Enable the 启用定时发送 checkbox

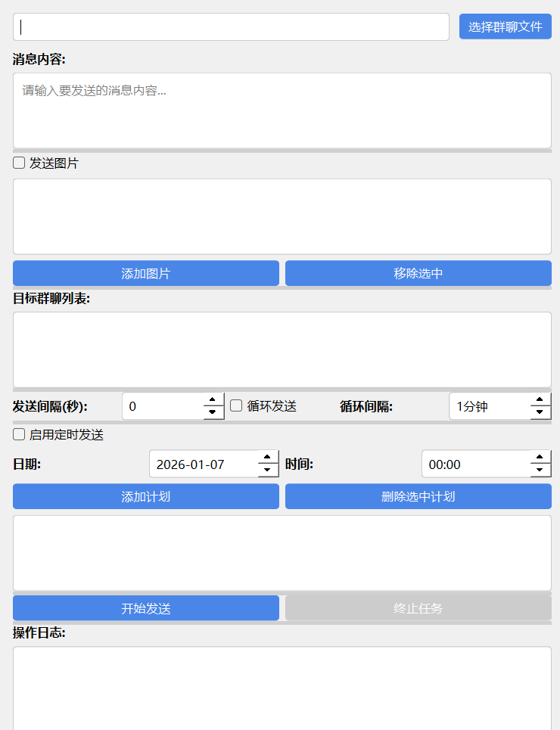click(x=20, y=435)
